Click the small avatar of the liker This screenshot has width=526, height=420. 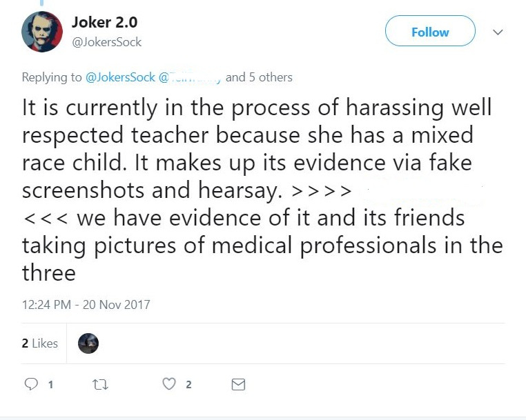pyautogui.click(x=88, y=343)
